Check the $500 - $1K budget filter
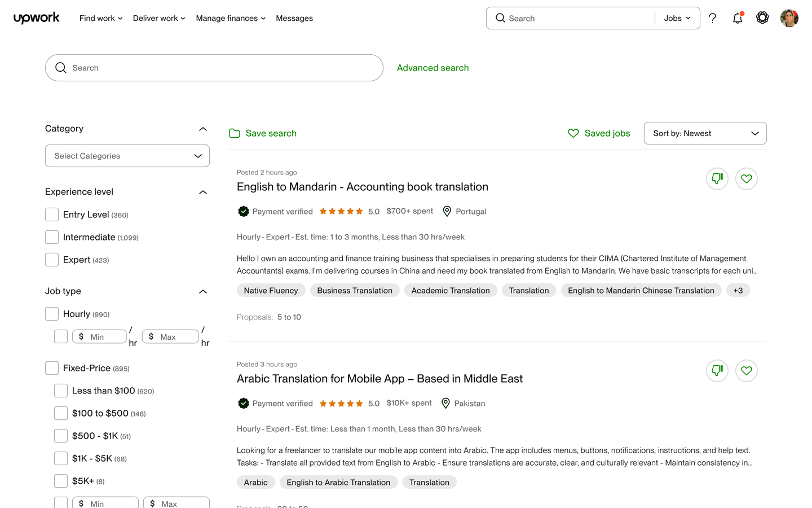This screenshot has height=508, width=812. coord(61,436)
